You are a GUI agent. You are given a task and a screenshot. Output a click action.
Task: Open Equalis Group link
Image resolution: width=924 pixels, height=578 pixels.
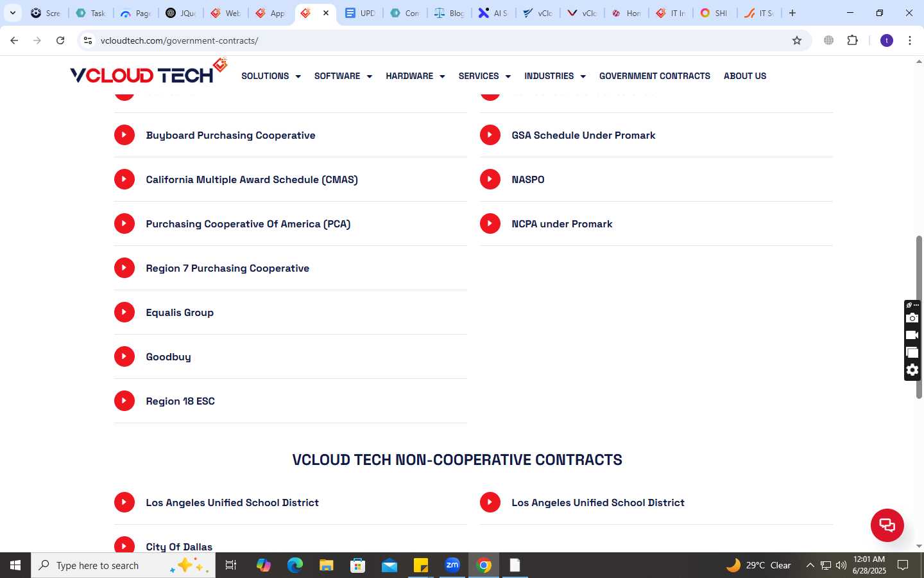click(x=180, y=312)
